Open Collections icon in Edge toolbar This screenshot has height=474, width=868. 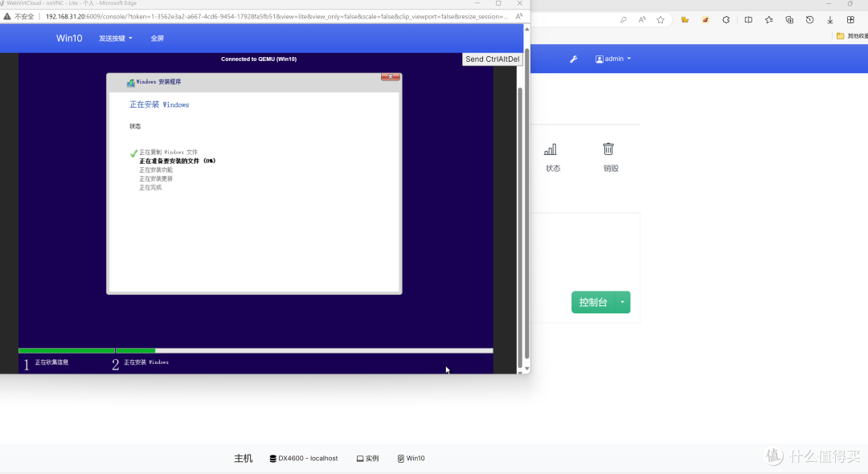pyautogui.click(x=789, y=20)
